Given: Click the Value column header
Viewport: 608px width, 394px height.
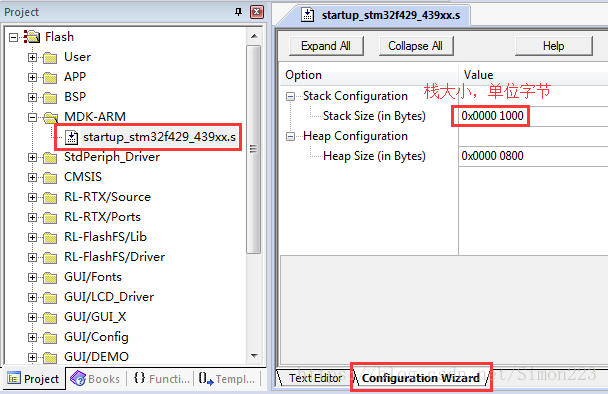Looking at the screenshot, I should [x=534, y=75].
